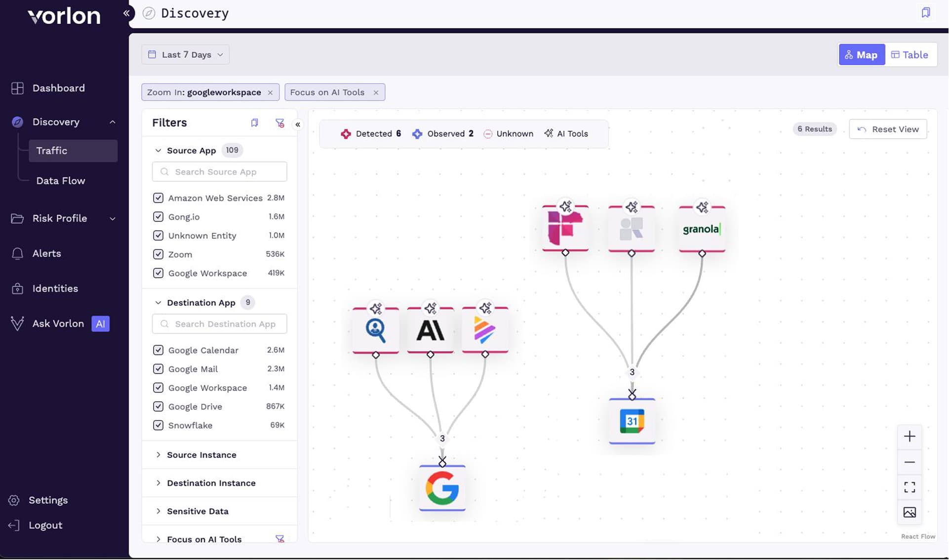
Task: Zoom in with the plus button
Action: coord(909,437)
